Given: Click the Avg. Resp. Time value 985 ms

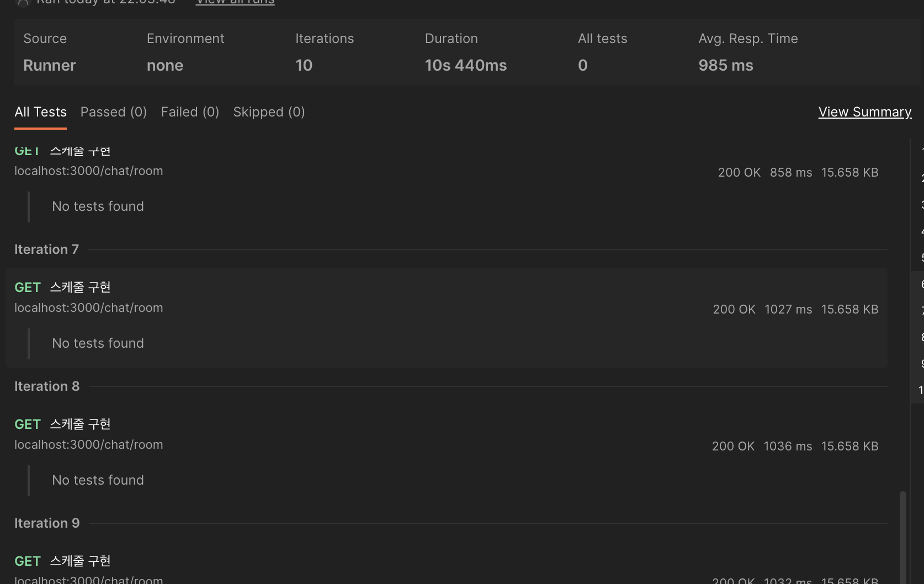Looking at the screenshot, I should (725, 66).
